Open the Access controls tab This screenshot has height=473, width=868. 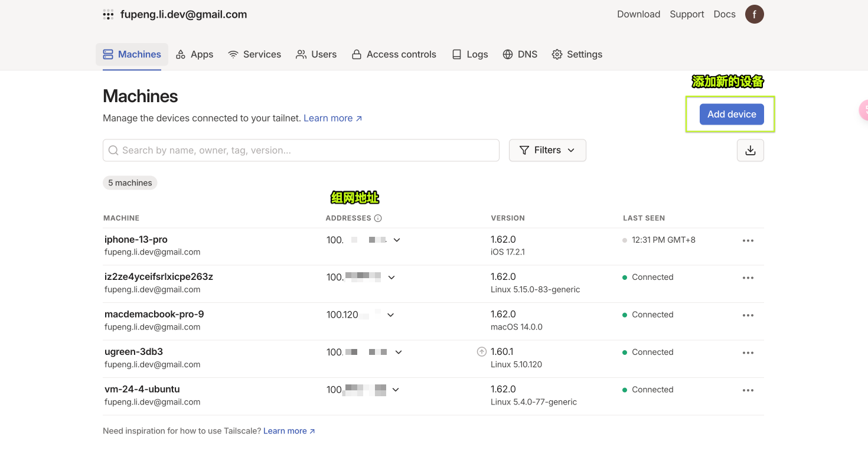[394, 54]
